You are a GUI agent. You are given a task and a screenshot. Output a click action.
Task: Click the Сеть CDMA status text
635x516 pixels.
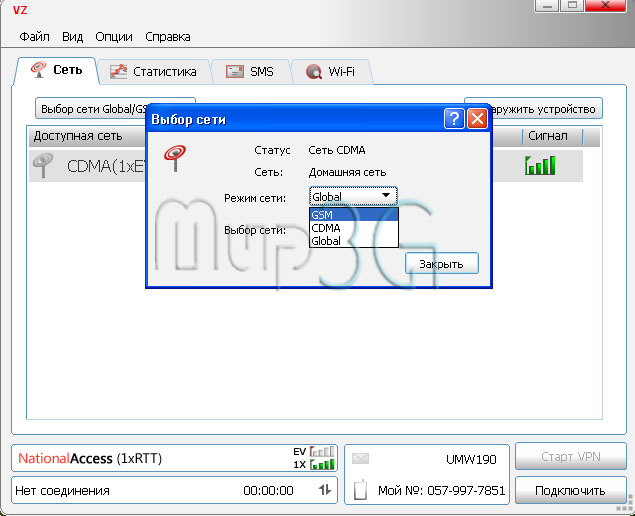[337, 150]
